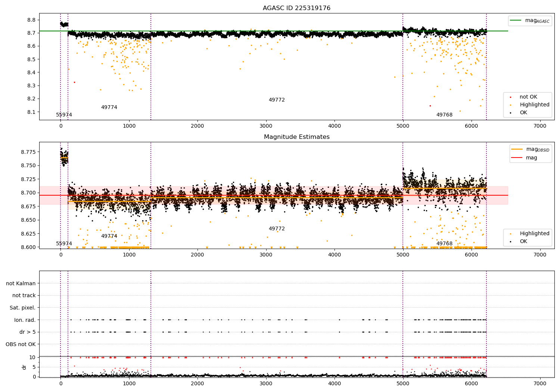Click 'Highlighted' in the AGASC plot legend
Image resolution: width=560 pixels, height=392 pixels.
[535, 105]
